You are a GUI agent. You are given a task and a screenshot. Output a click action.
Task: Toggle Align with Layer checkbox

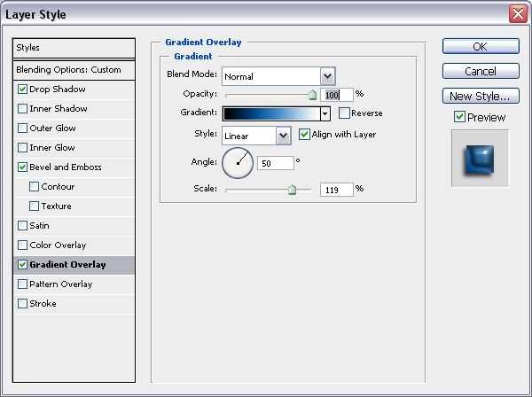point(304,135)
